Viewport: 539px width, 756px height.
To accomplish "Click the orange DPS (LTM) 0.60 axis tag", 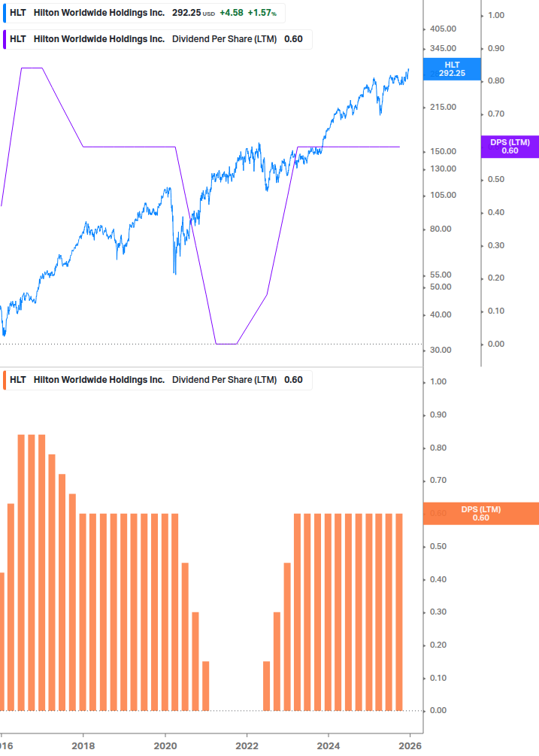I will point(480,514).
